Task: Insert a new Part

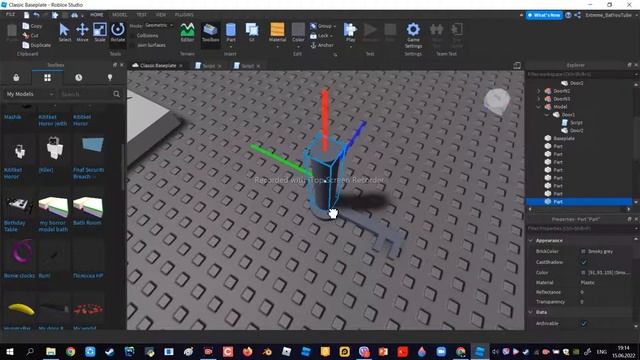Action: 231,32
